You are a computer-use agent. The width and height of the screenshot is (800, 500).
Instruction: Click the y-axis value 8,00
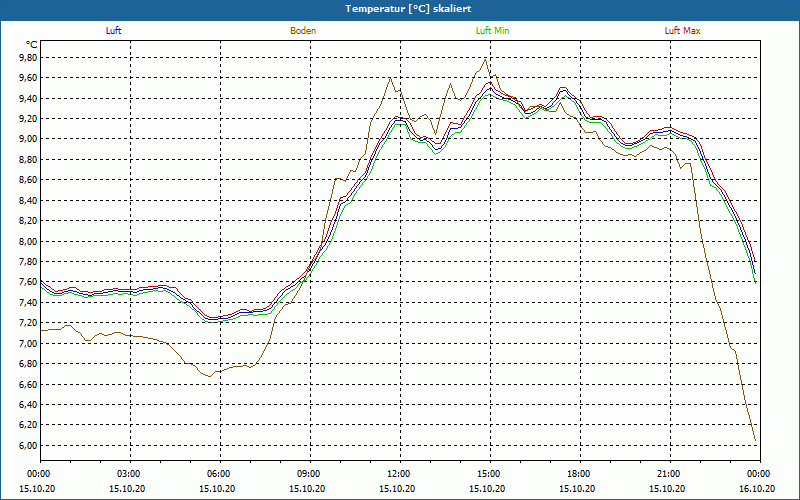(28, 241)
